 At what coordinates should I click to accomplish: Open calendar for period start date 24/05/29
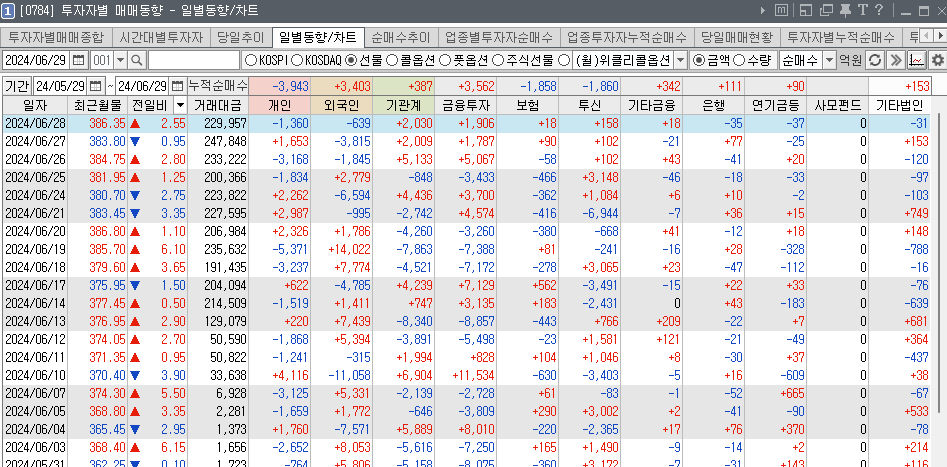pyautogui.click(x=95, y=86)
